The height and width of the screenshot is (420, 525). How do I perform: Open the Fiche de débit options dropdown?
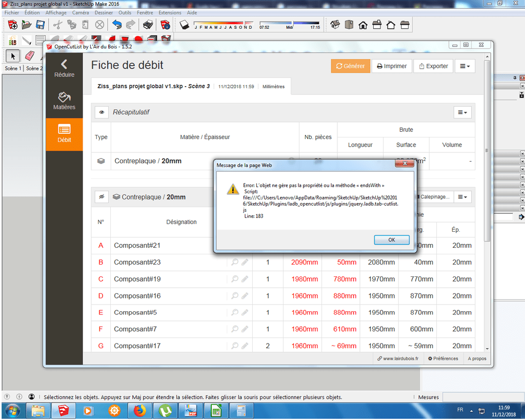(465, 66)
